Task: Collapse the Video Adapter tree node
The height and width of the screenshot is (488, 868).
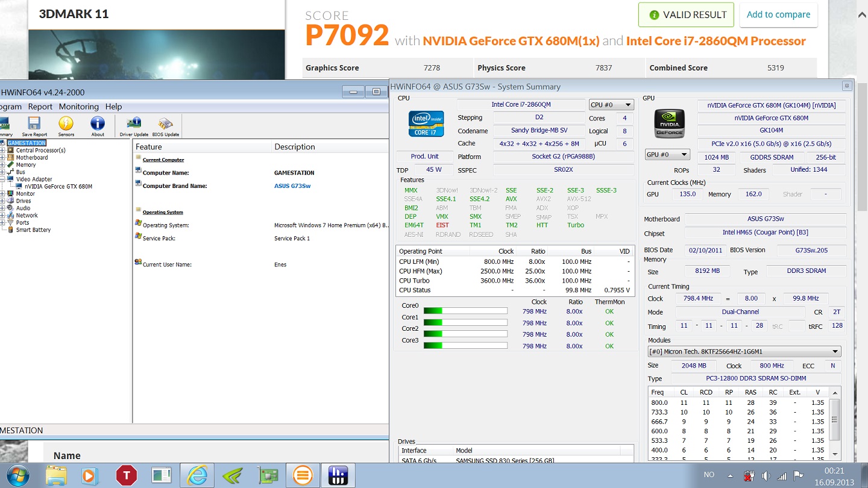Action: pyautogui.click(x=3, y=179)
